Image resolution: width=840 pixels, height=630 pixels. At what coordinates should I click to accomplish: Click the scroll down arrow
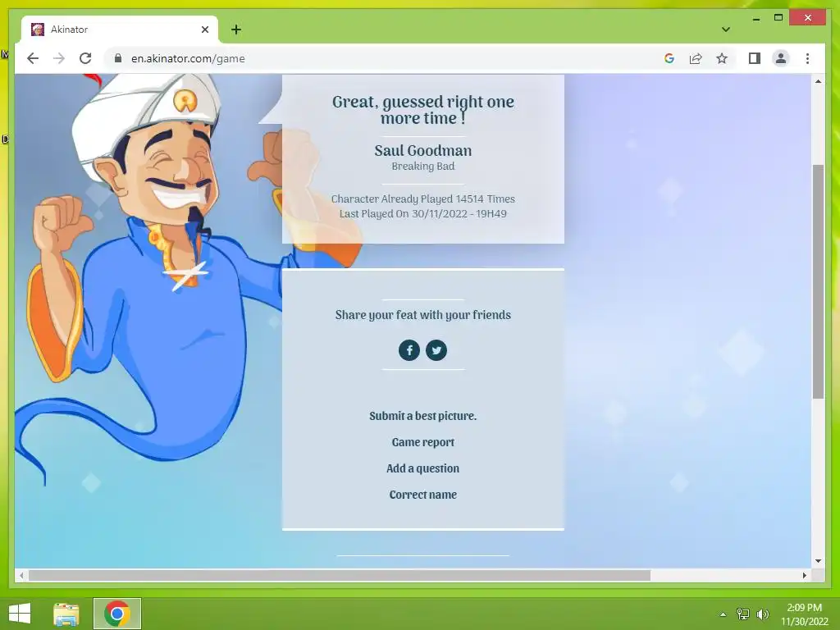pyautogui.click(x=818, y=561)
